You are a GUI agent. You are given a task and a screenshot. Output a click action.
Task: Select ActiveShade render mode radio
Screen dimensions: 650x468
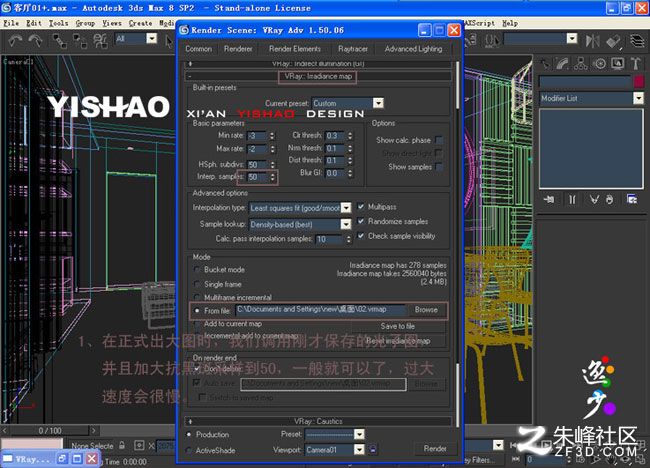pyautogui.click(x=189, y=450)
